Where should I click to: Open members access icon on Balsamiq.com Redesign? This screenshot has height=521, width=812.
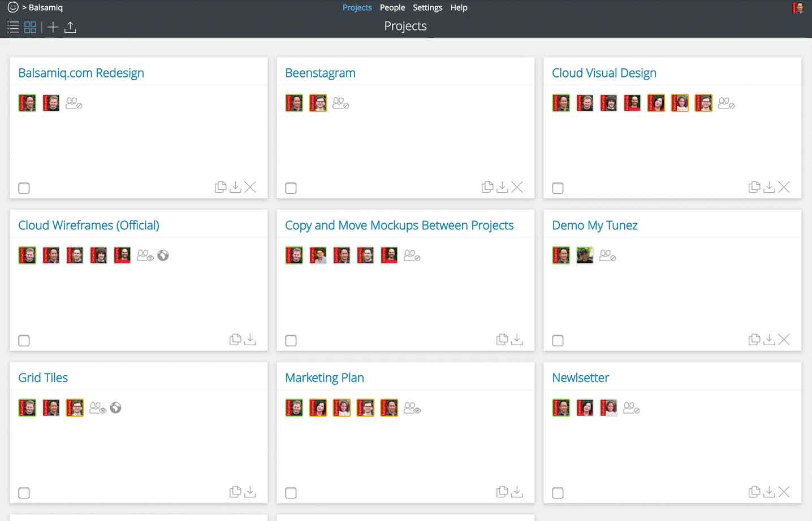tap(74, 103)
